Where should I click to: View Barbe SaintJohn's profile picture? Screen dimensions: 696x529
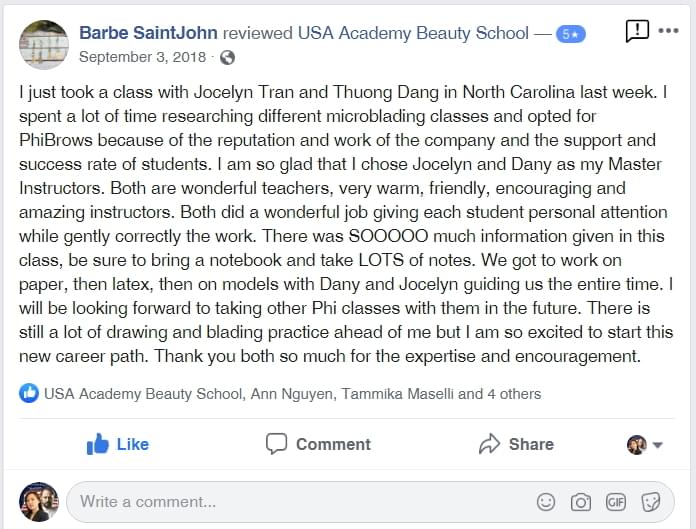coord(44,44)
